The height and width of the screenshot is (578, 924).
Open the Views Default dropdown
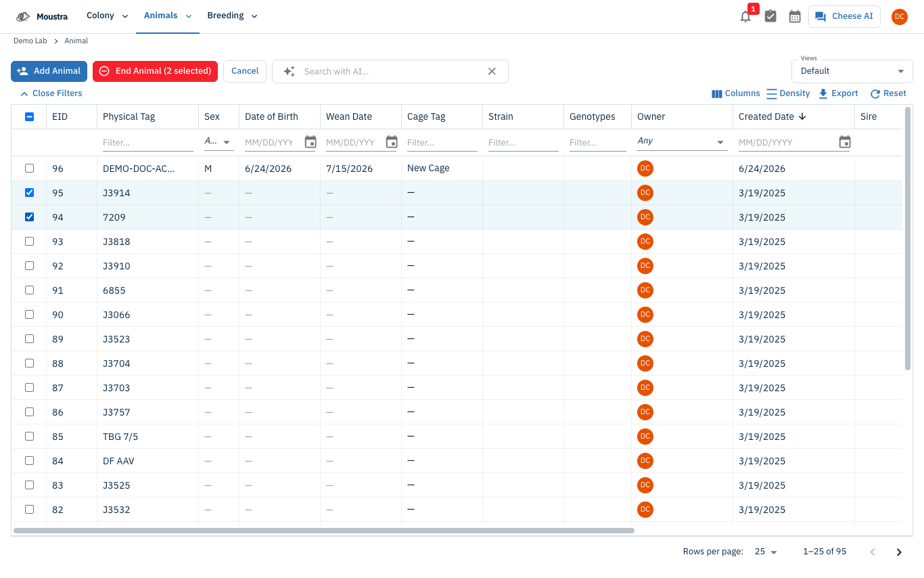pos(852,71)
